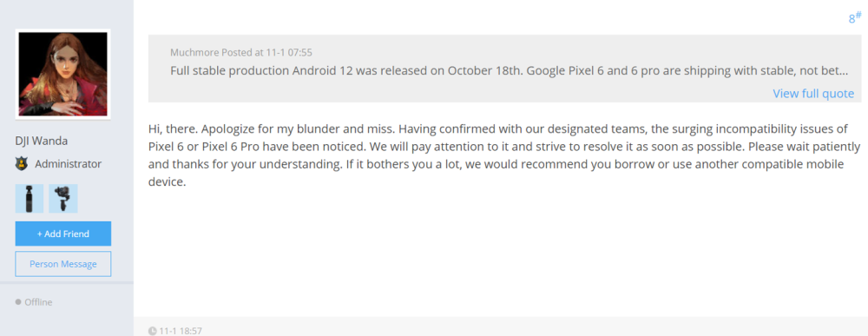Click the Administrator shield badge icon
Viewport: 868px width, 336px height.
21,164
